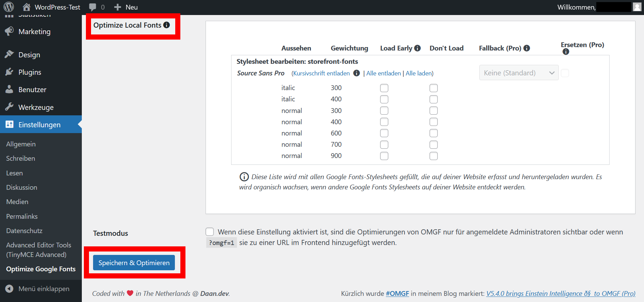Go to Datenschutz settings
Screen dimensions: 644x302
tap(24, 231)
